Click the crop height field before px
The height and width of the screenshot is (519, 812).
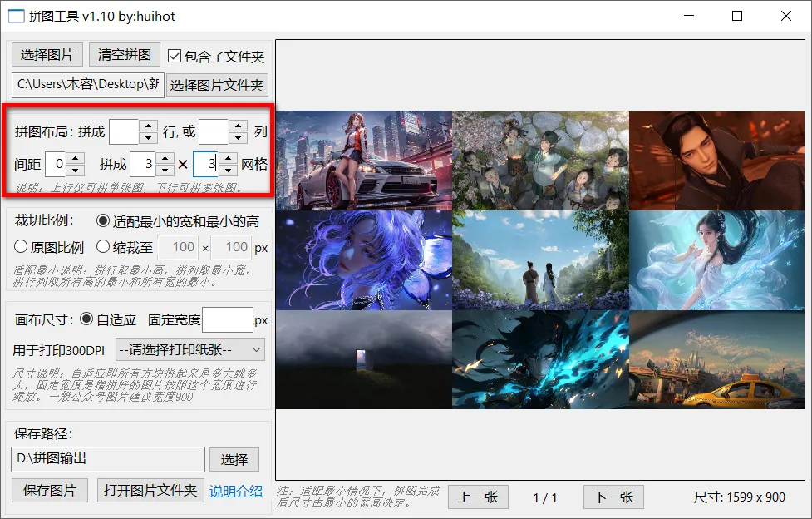point(231,247)
